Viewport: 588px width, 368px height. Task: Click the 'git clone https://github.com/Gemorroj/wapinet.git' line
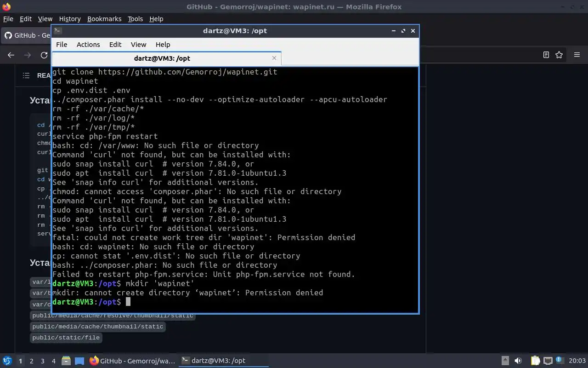point(165,72)
